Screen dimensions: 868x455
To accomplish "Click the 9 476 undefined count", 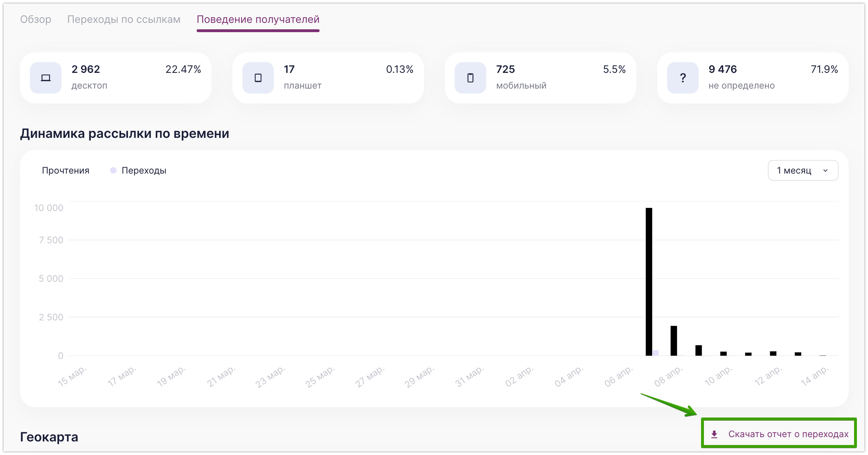I will pyautogui.click(x=722, y=69).
